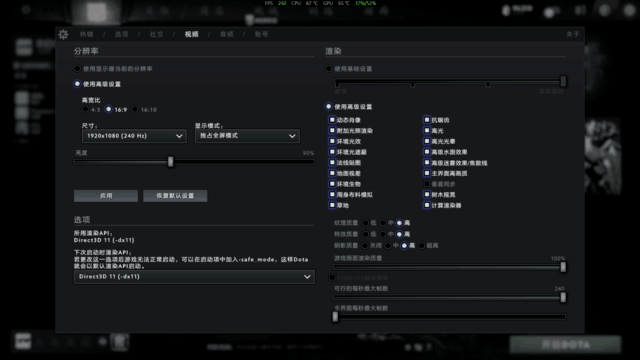The height and width of the screenshot is (360, 640).
Task: Toggle the 抗锯齿 checkbox
Action: pyautogui.click(x=427, y=120)
